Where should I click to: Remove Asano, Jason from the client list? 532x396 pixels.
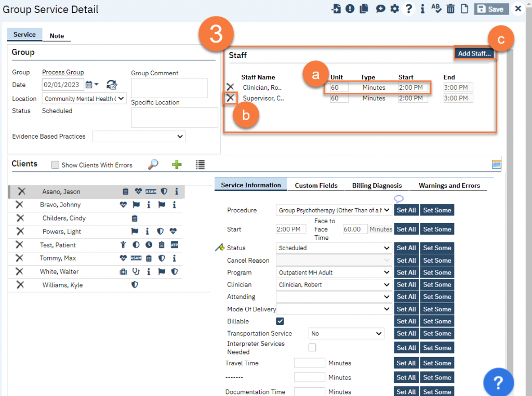click(x=21, y=192)
